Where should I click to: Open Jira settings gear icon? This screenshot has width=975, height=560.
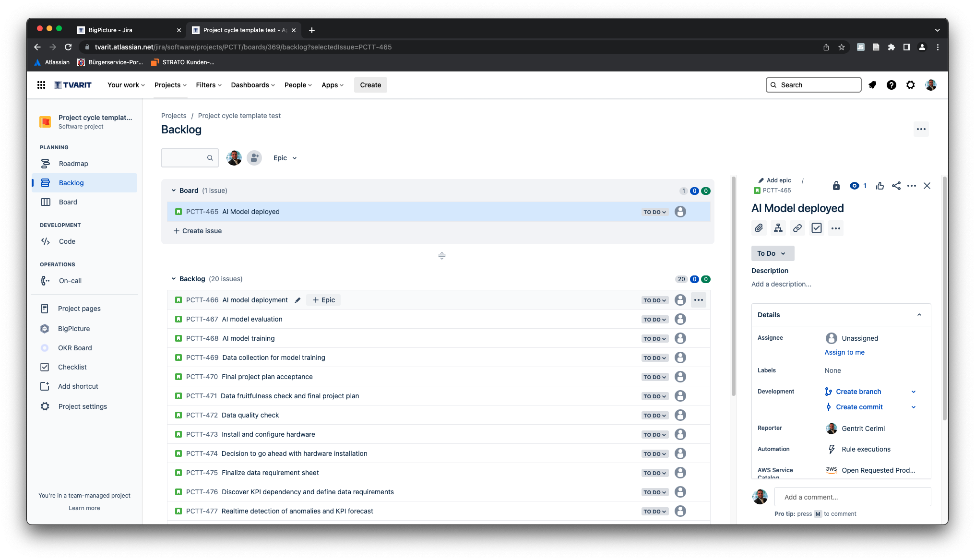[911, 85]
